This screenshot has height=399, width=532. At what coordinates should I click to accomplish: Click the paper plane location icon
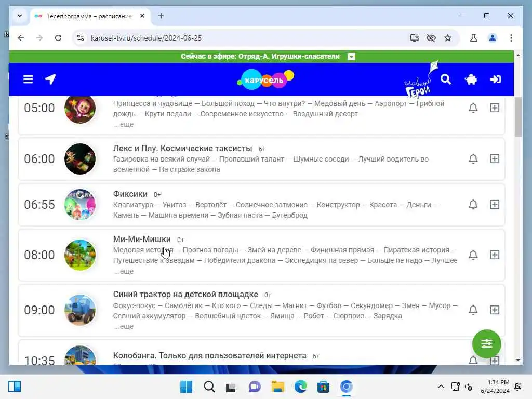pyautogui.click(x=50, y=79)
